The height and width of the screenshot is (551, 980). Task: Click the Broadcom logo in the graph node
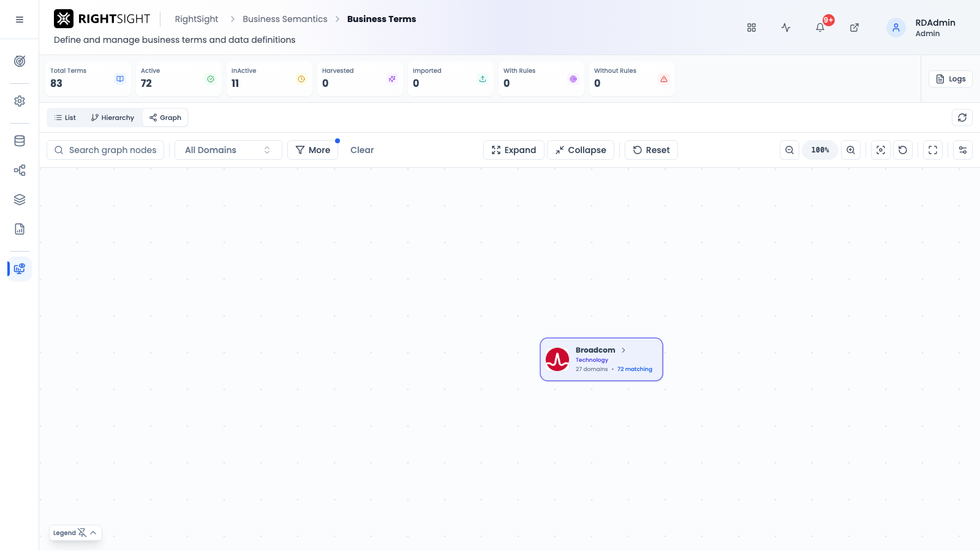point(557,359)
